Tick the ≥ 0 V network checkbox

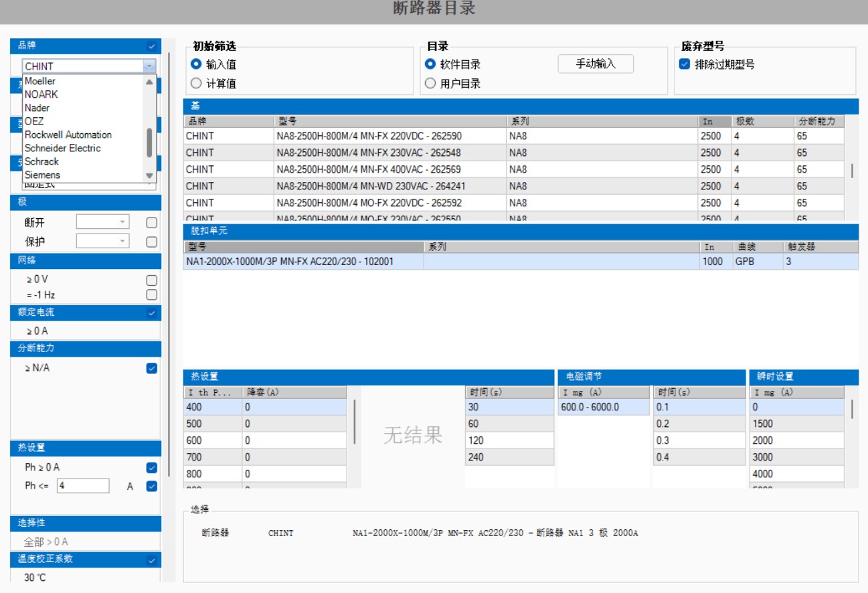pos(152,280)
